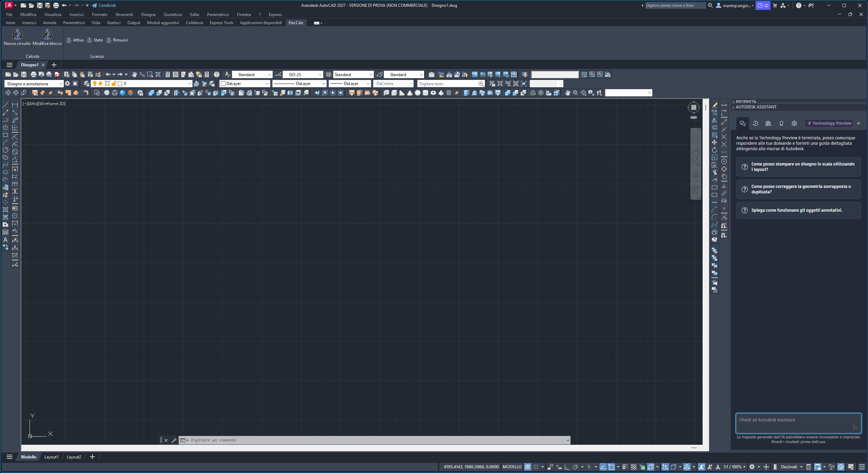Expand the DaLayer color dropdown

click(x=245, y=84)
